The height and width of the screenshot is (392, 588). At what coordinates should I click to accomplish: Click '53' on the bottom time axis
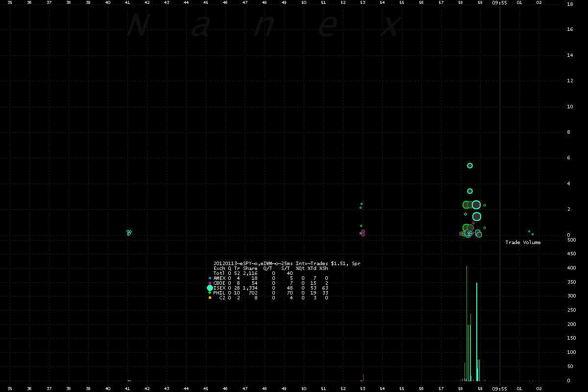pos(363,389)
